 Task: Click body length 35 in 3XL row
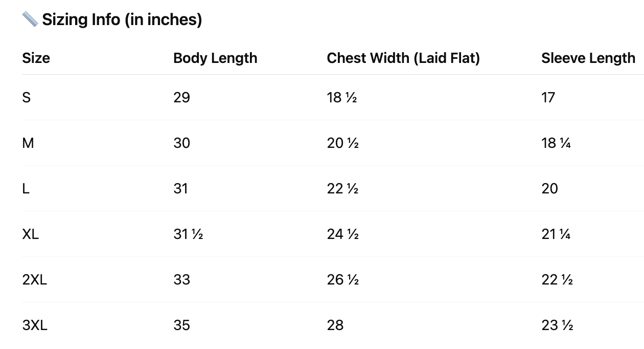pos(181,325)
